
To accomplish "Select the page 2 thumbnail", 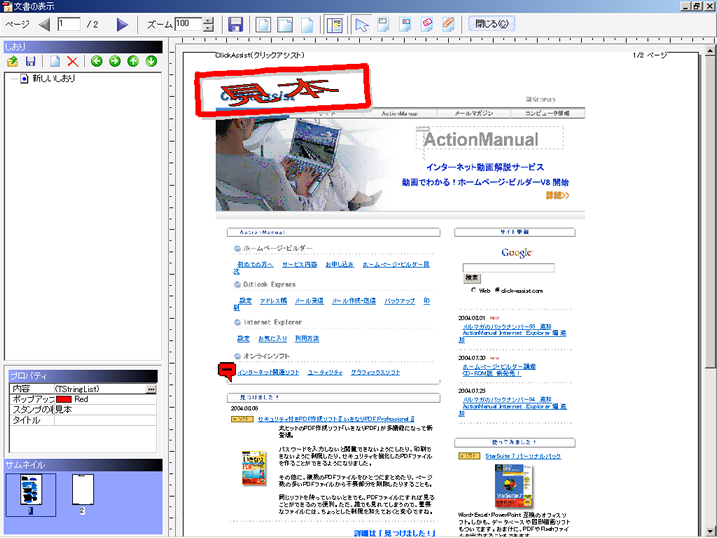I will coord(83,494).
